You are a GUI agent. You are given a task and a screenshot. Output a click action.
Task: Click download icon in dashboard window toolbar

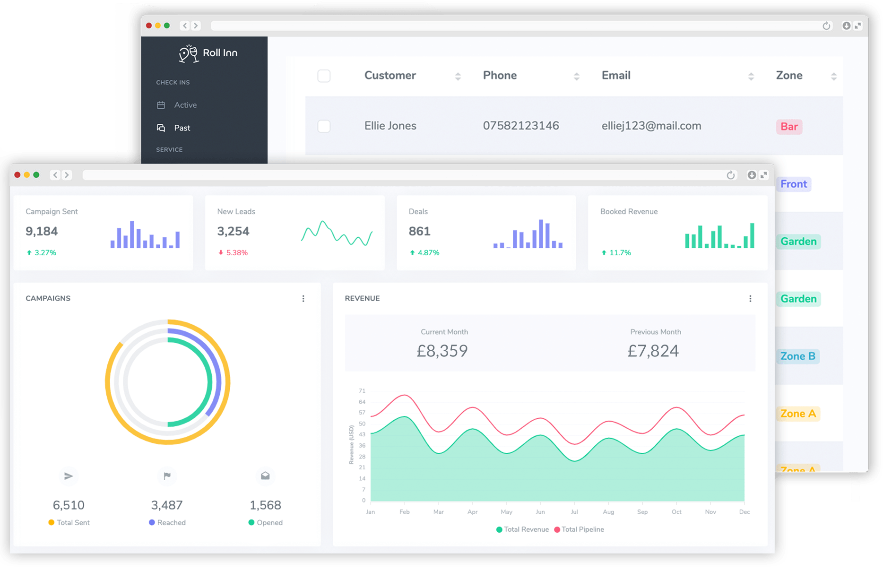[752, 175]
